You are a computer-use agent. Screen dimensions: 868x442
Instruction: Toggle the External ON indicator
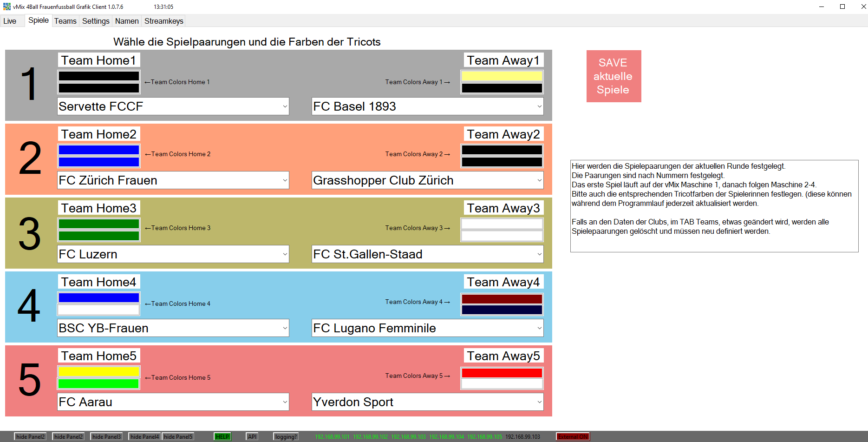pyautogui.click(x=573, y=436)
